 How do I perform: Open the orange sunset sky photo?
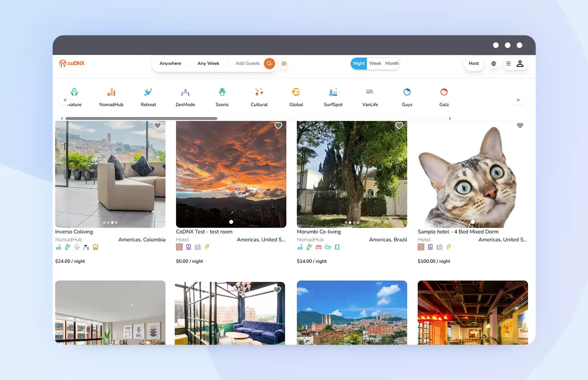[x=231, y=174]
